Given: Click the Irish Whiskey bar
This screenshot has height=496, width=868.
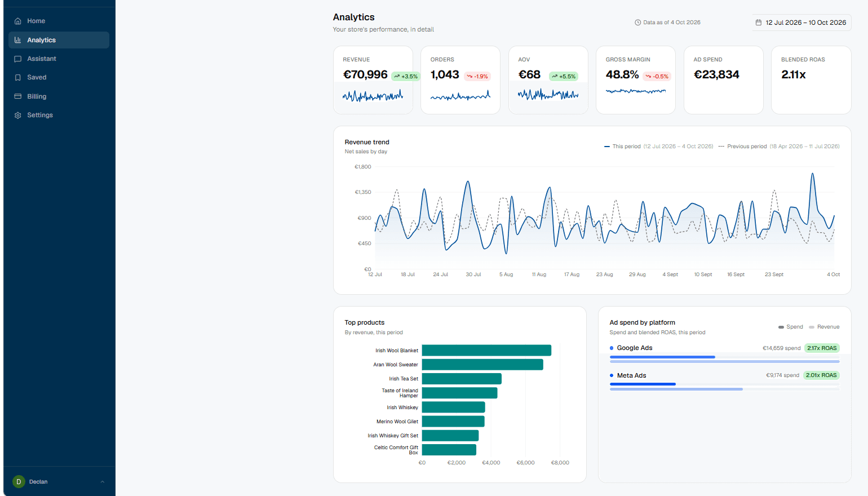Looking at the screenshot, I should pos(453,407).
